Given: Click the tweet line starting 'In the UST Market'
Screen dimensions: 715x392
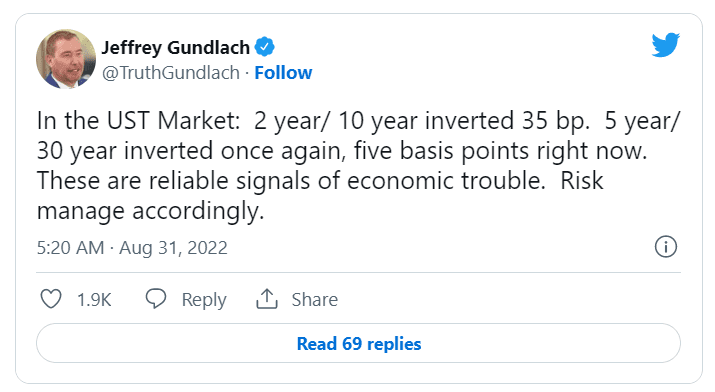Looking at the screenshot, I should click(x=358, y=121).
